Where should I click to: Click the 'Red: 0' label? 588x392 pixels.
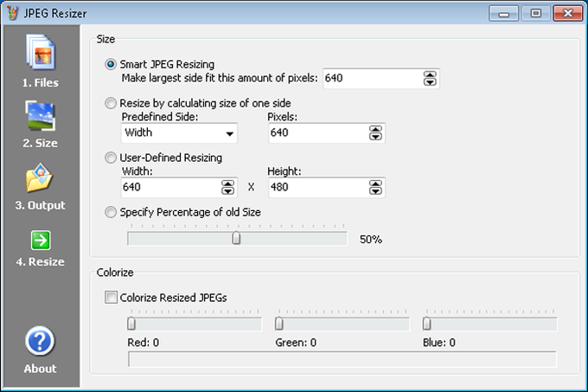[144, 343]
